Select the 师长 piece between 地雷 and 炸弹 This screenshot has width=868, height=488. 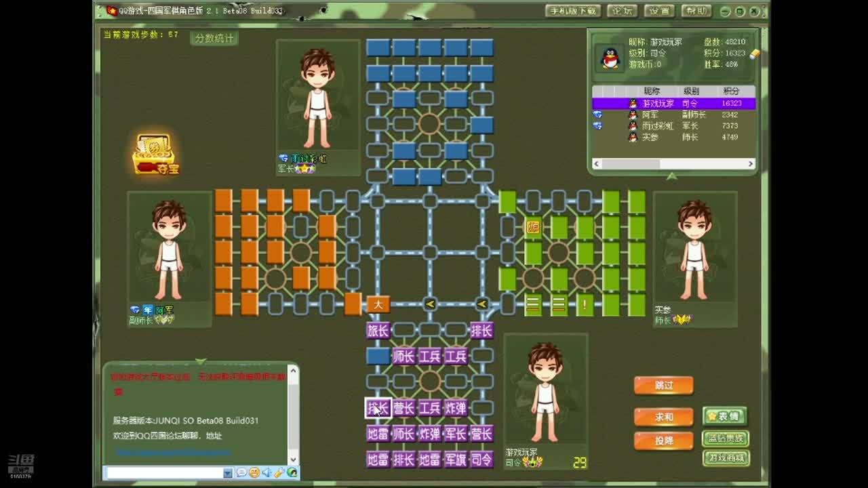click(x=404, y=434)
